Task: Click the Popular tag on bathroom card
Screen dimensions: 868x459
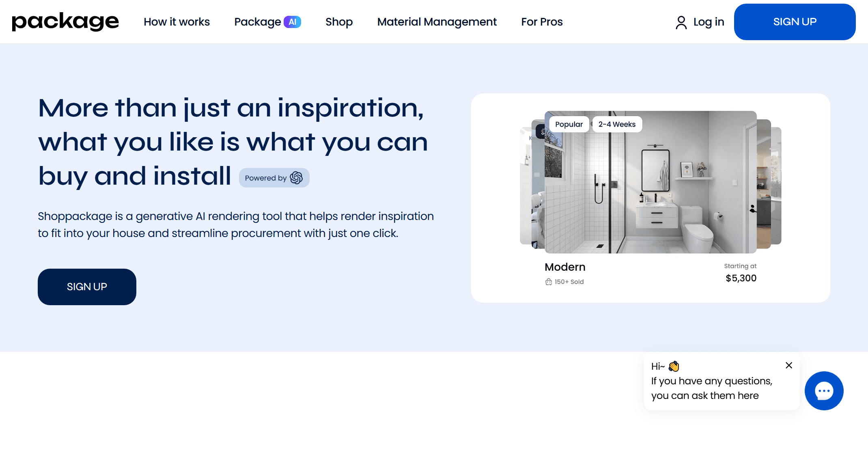Action: (x=569, y=124)
